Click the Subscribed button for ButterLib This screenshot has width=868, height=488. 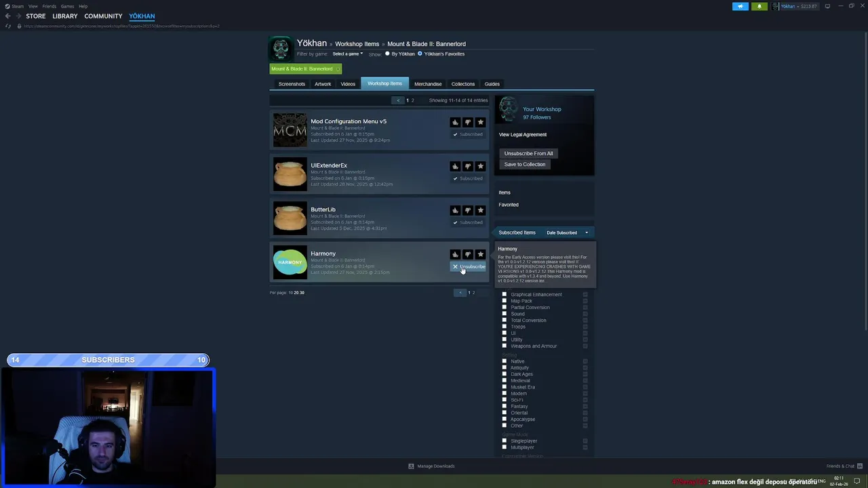(x=469, y=222)
